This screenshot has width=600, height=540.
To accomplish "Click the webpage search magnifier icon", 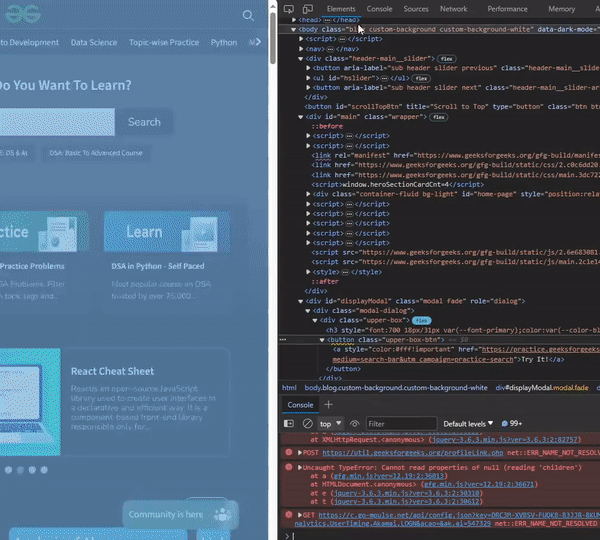I will [x=248, y=15].
